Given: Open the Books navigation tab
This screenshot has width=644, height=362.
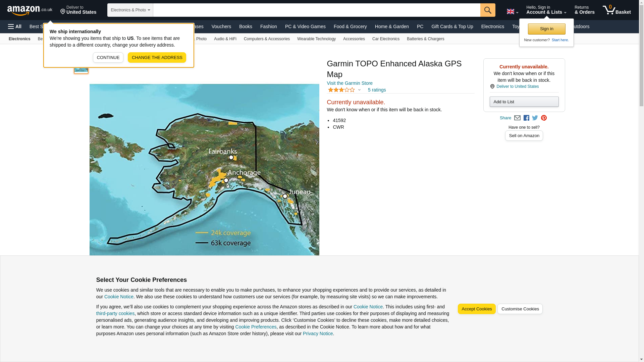Looking at the screenshot, I should coord(246,26).
